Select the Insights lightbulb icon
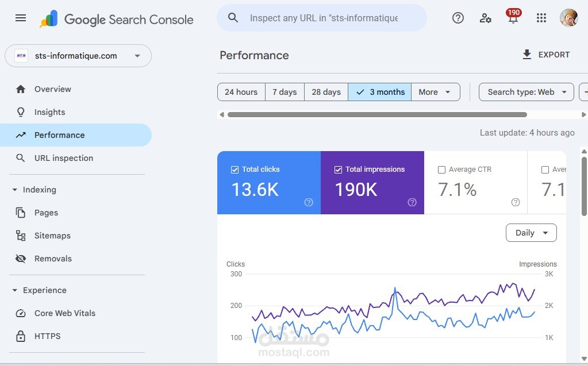Screen dimensions: 588x366 [x=21, y=112]
